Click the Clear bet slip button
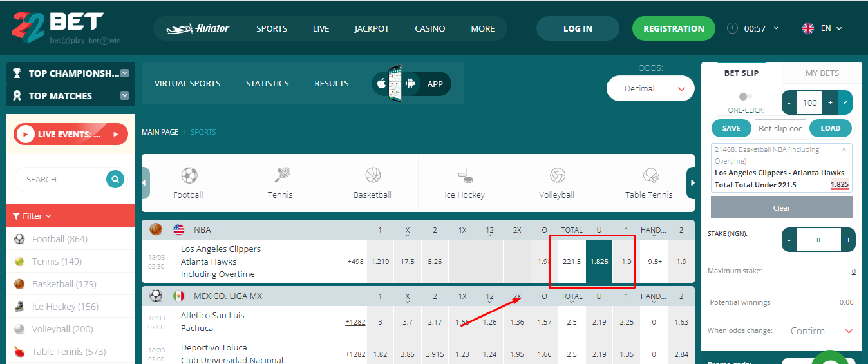 coord(782,208)
